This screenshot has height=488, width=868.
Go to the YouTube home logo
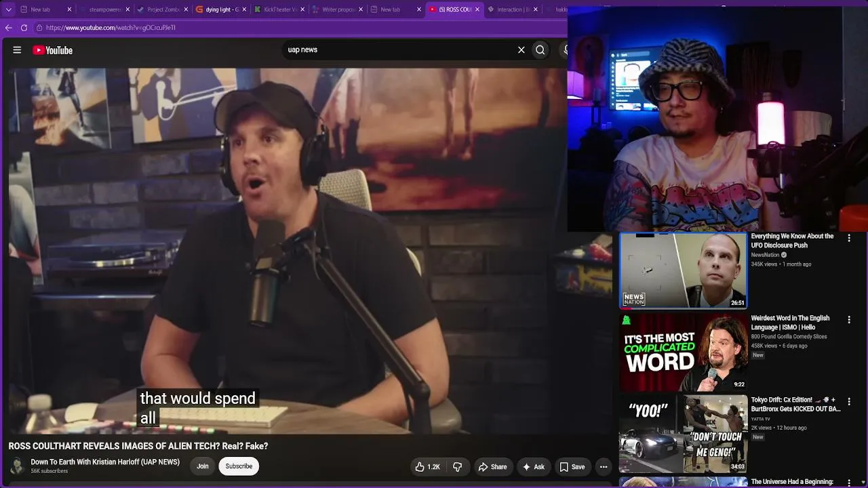pos(52,50)
